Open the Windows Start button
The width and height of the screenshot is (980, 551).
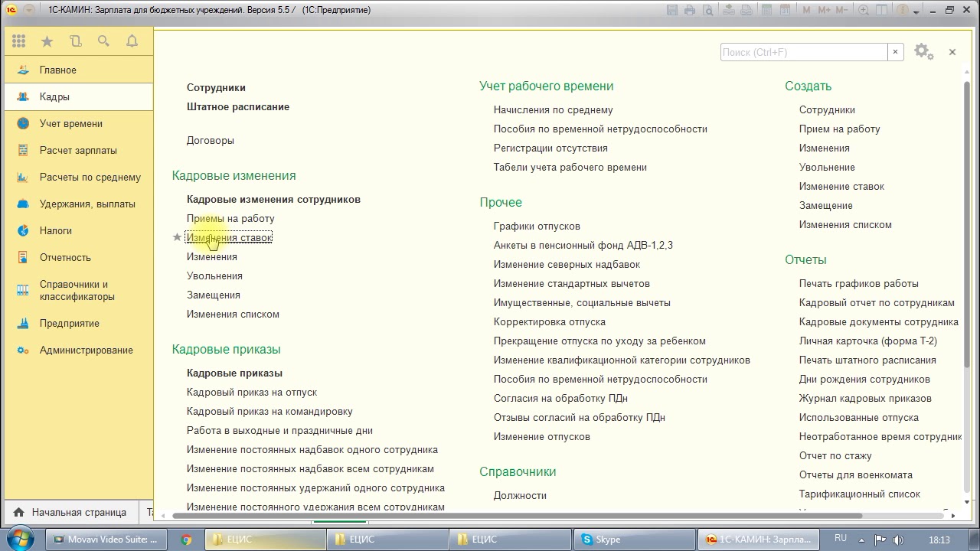19,538
